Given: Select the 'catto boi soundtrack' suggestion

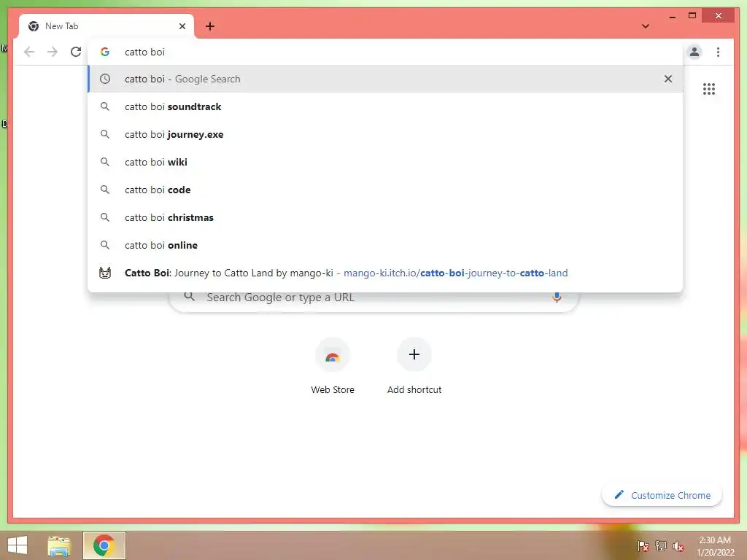Looking at the screenshot, I should point(385,106).
